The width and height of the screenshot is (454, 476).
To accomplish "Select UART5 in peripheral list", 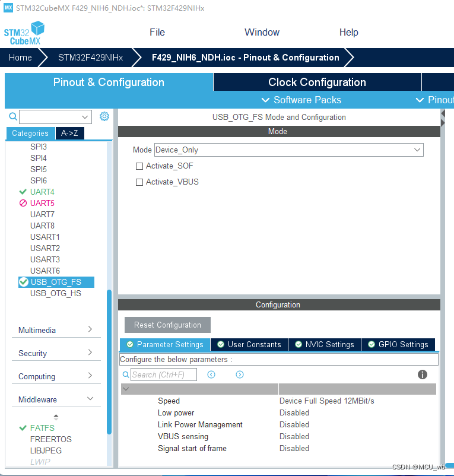I will click(x=42, y=203).
